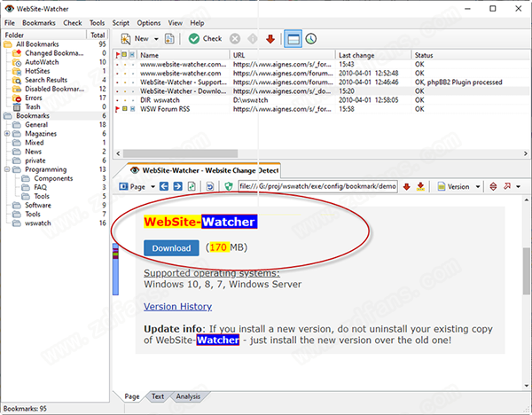Select the Changed Bookmarks folder
The image size is (532, 415).
click(54, 53)
